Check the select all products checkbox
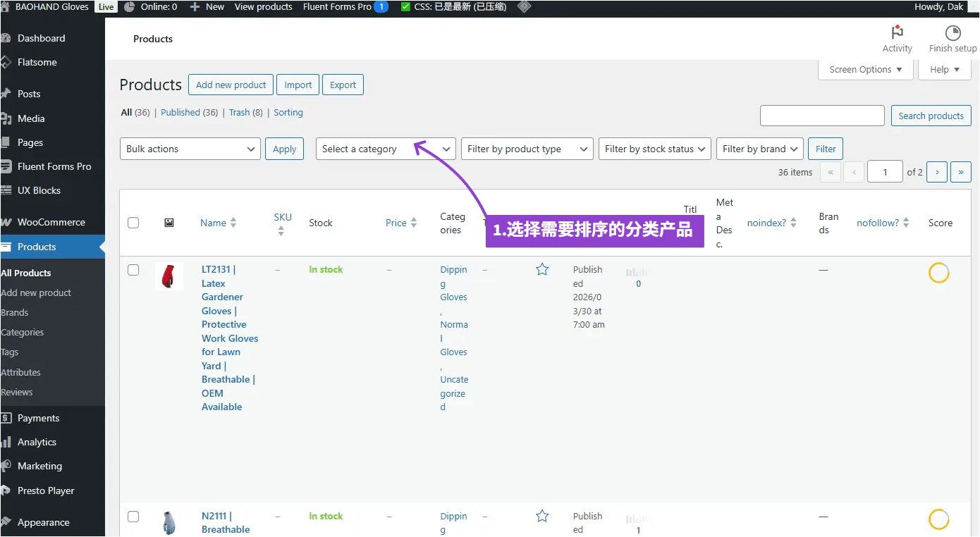980x537 pixels. [x=133, y=223]
